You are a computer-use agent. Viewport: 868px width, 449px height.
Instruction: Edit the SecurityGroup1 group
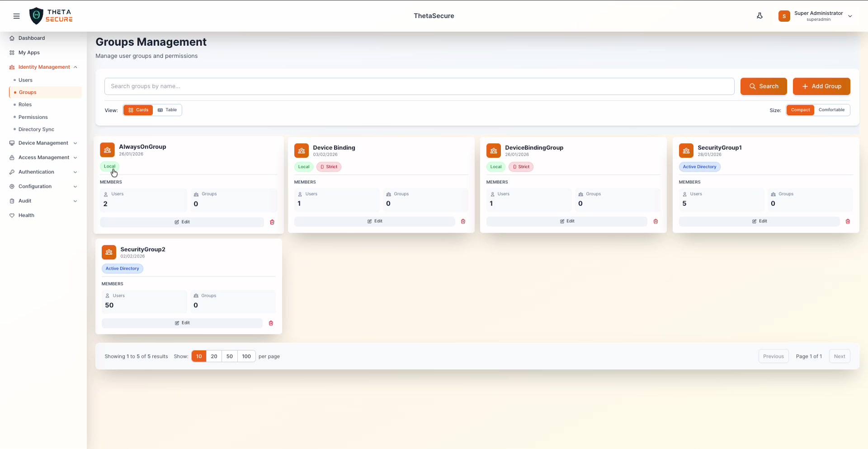pos(759,221)
